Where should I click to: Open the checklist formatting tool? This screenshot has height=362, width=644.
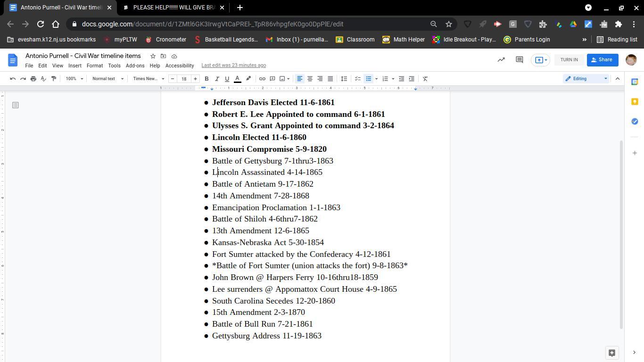[358, 79]
